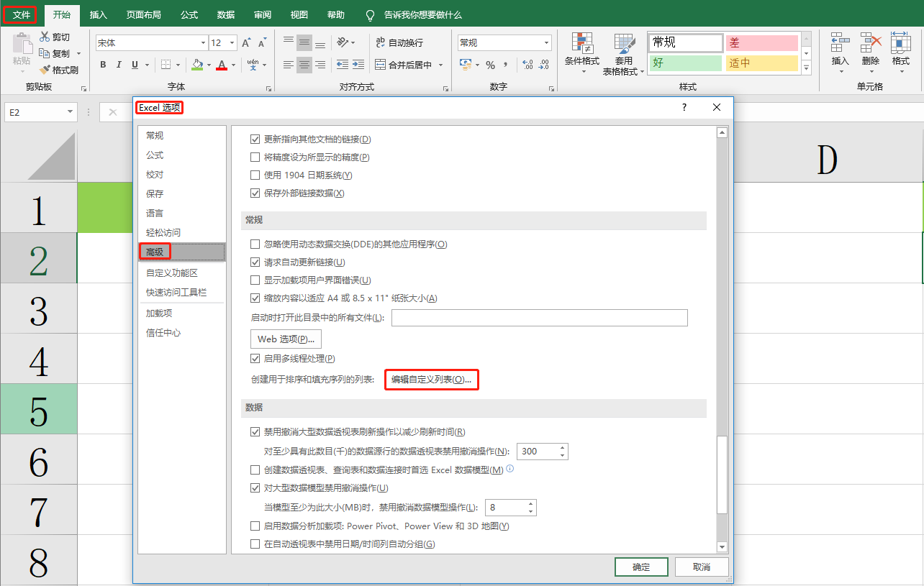Right-align cell text

(x=320, y=65)
